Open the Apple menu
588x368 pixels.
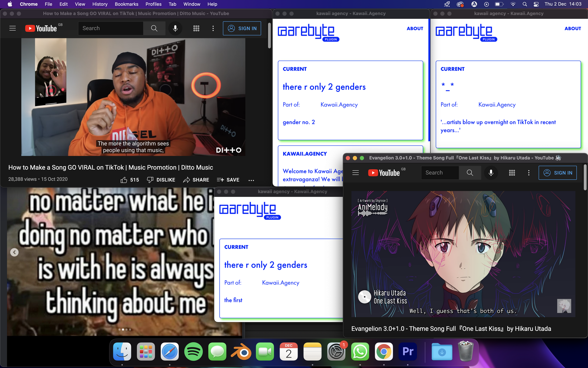(x=10, y=4)
